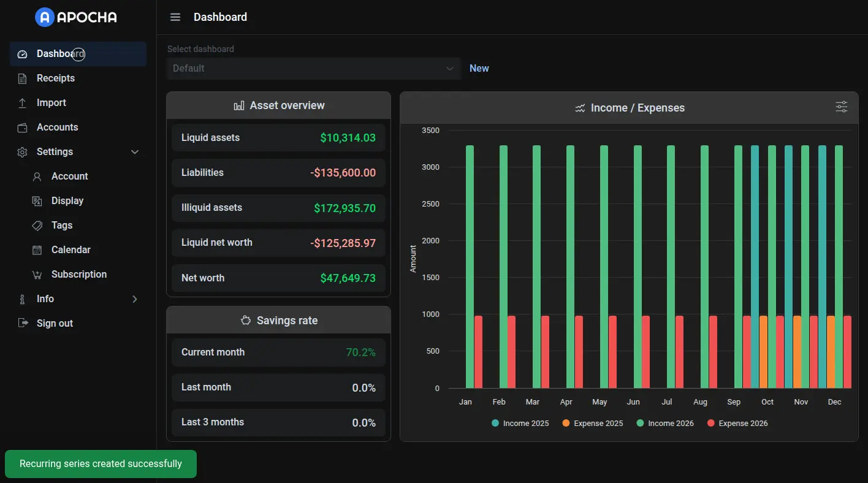The image size is (868, 483).
Task: Open chart settings sliders icon
Action: pyautogui.click(x=842, y=107)
